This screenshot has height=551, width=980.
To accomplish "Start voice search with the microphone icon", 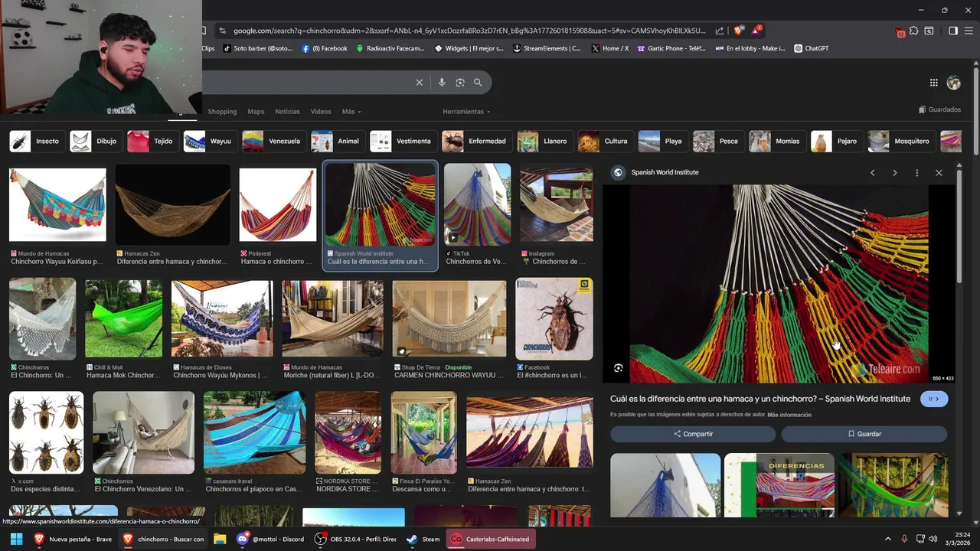I will tap(441, 83).
